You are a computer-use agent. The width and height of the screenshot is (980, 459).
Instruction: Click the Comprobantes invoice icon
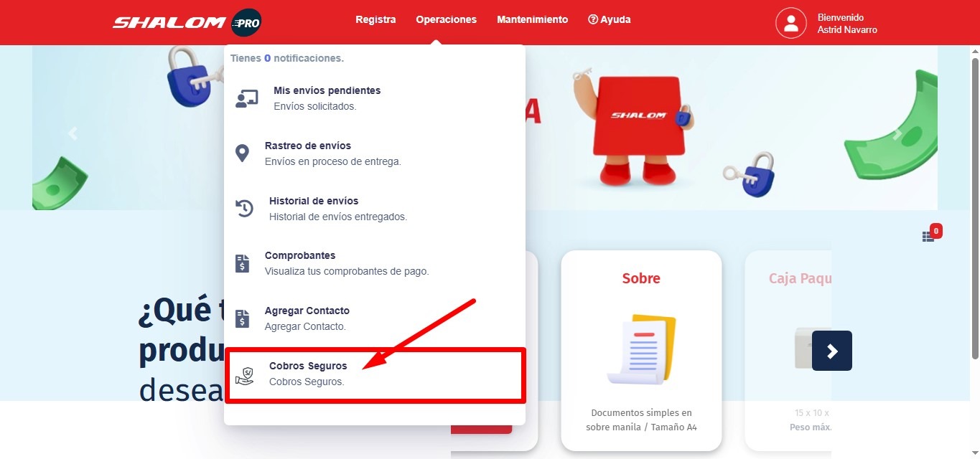[x=243, y=263]
